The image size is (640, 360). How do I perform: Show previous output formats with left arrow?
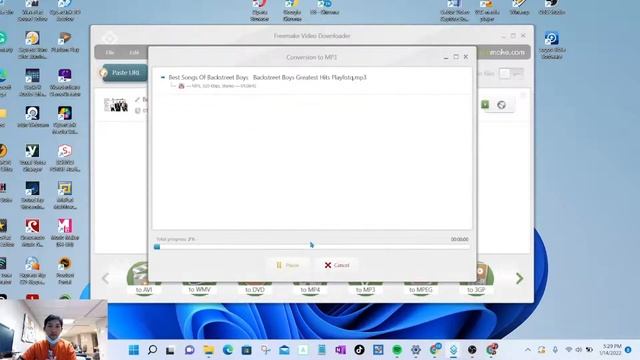click(105, 278)
